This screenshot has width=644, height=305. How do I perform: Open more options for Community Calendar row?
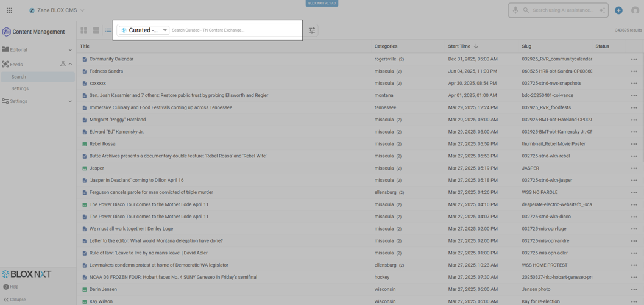click(x=634, y=59)
